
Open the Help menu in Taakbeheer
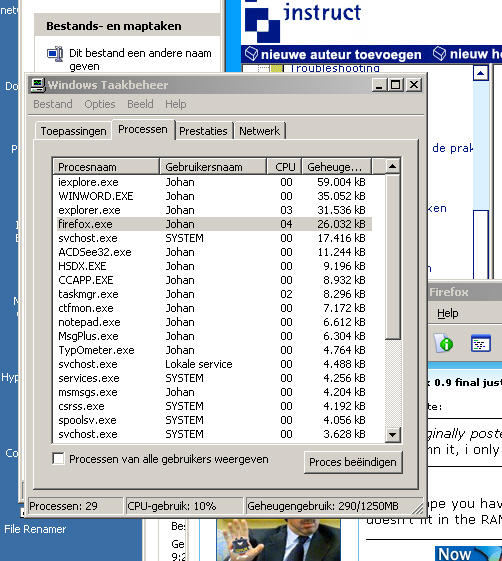point(175,104)
